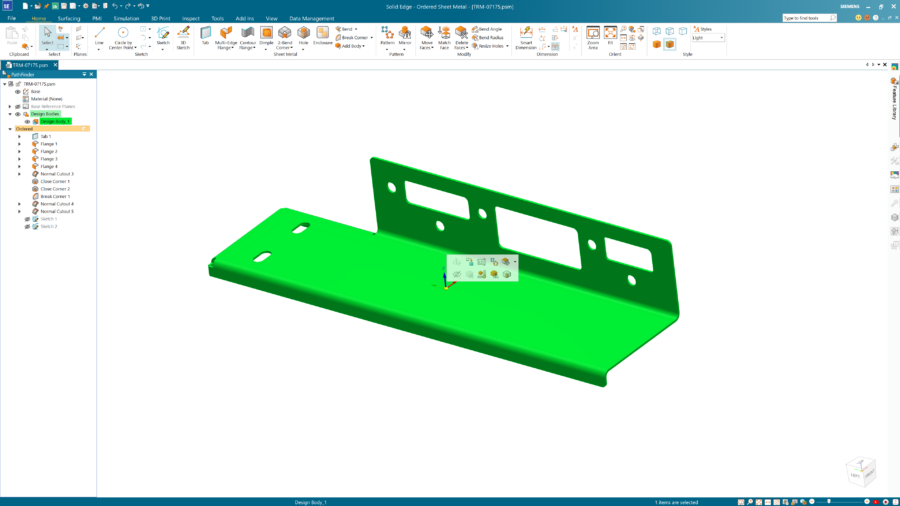Open the File menu
The image size is (900, 506).
click(11, 18)
